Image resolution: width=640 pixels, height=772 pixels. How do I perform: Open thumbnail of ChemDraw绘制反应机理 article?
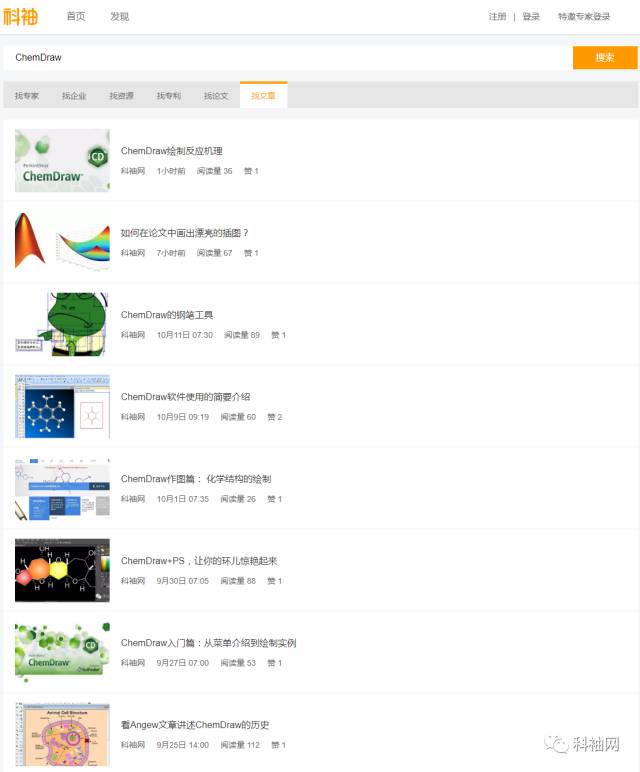tap(62, 161)
